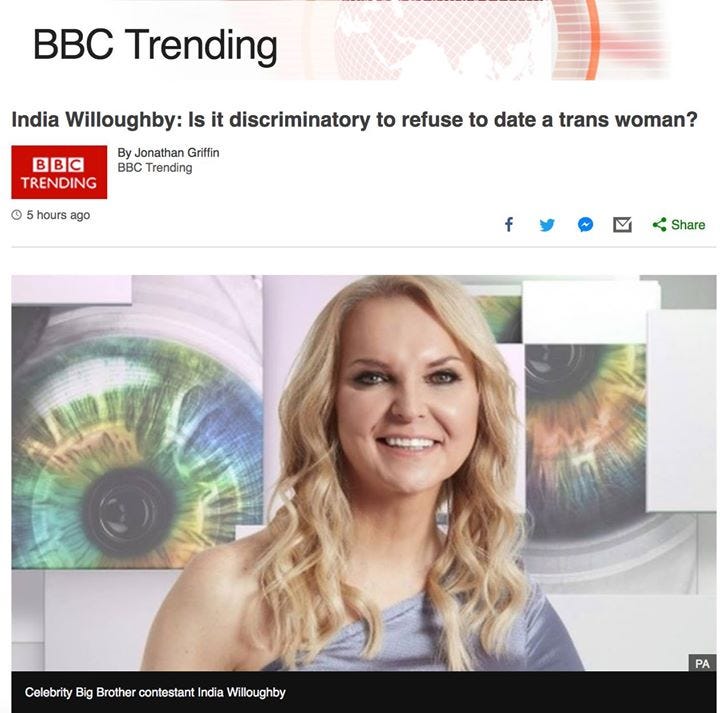
Task: Send via Messenger icon
Action: 585,225
